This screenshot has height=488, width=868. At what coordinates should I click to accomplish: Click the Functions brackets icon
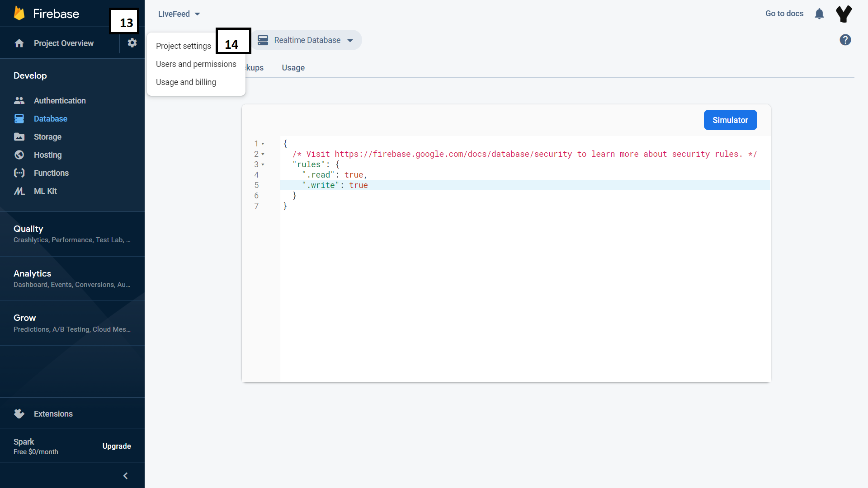19,173
